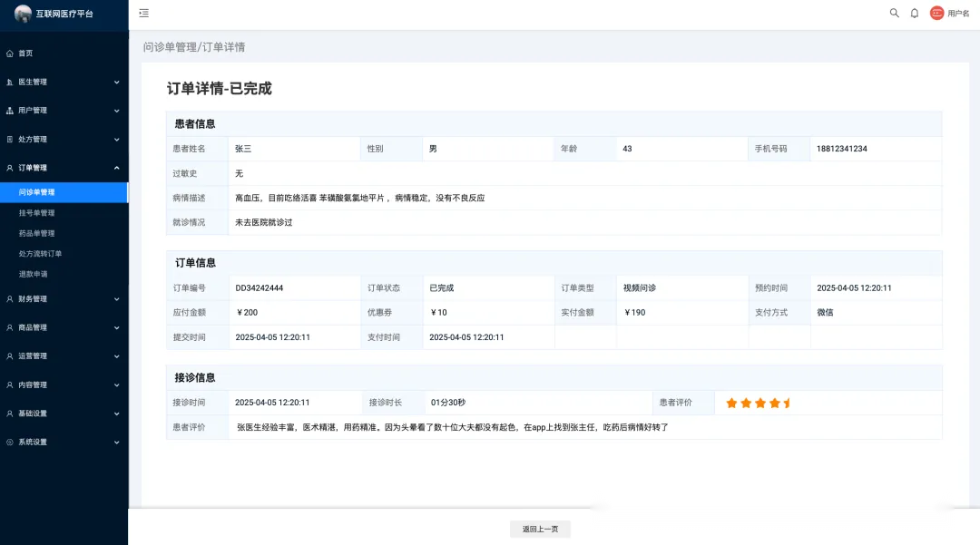Expand the 财务管理 menu chevron
The width and height of the screenshot is (980, 545).
[116, 299]
